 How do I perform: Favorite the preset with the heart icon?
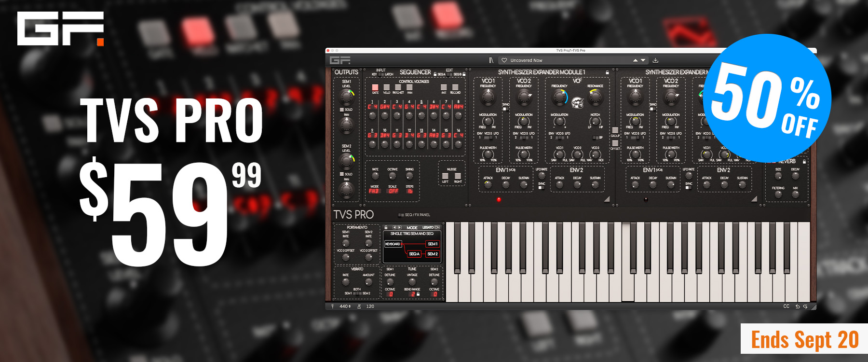point(504,60)
